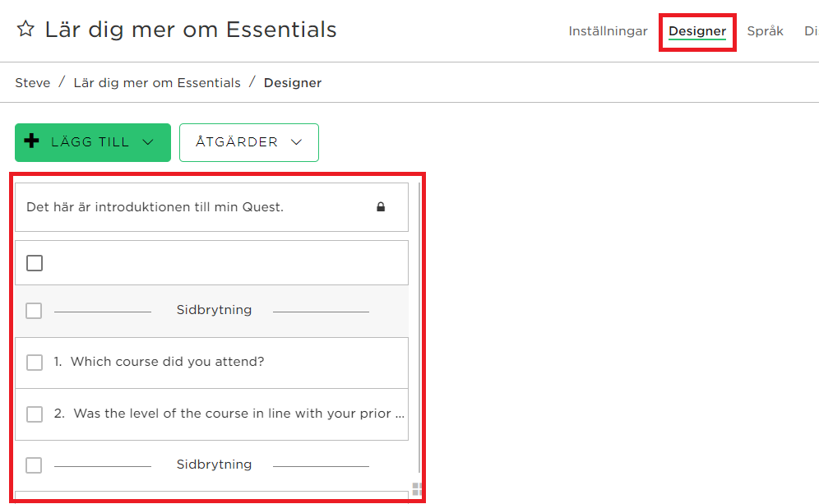This screenshot has width=819, height=504.
Task: Select the last Sidbrytning checkbox
Action: click(x=34, y=465)
